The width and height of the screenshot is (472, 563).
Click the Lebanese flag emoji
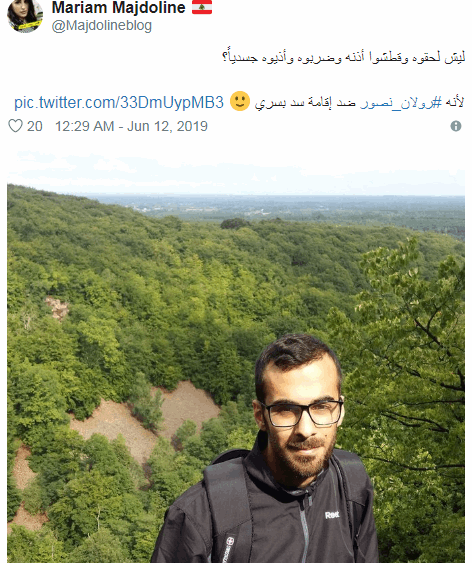(202, 7)
